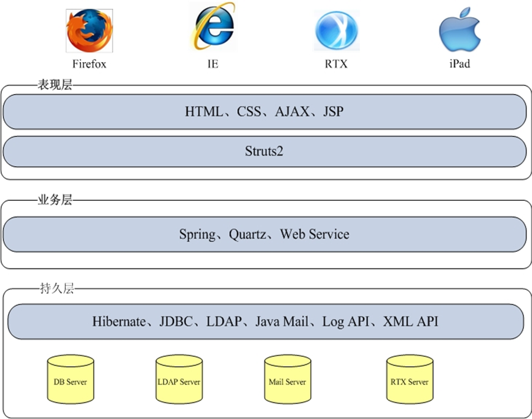Select the Mail Server cylinder
The width and height of the screenshot is (532, 419).
(287, 382)
